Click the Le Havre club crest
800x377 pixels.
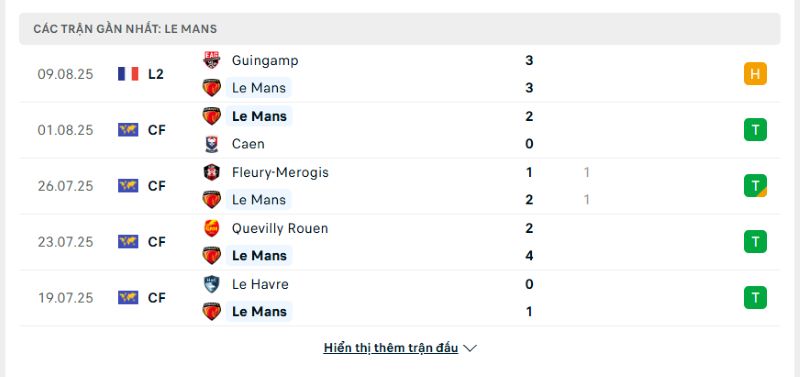coord(211,284)
